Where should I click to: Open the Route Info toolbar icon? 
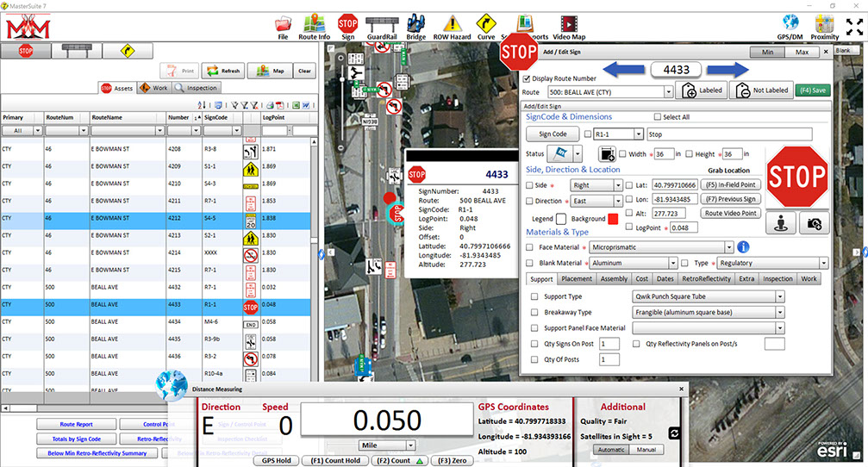click(x=312, y=23)
